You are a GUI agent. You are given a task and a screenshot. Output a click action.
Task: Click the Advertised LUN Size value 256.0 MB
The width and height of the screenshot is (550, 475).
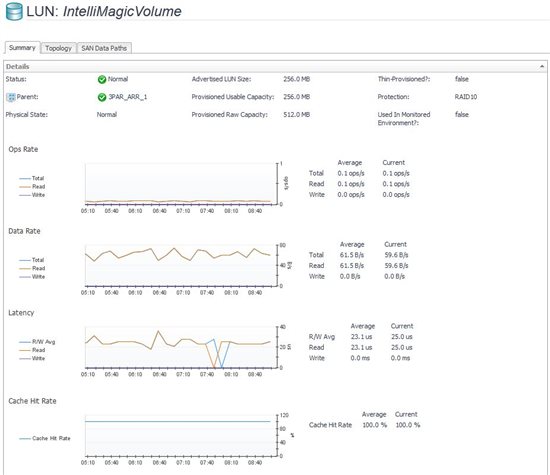point(297,79)
